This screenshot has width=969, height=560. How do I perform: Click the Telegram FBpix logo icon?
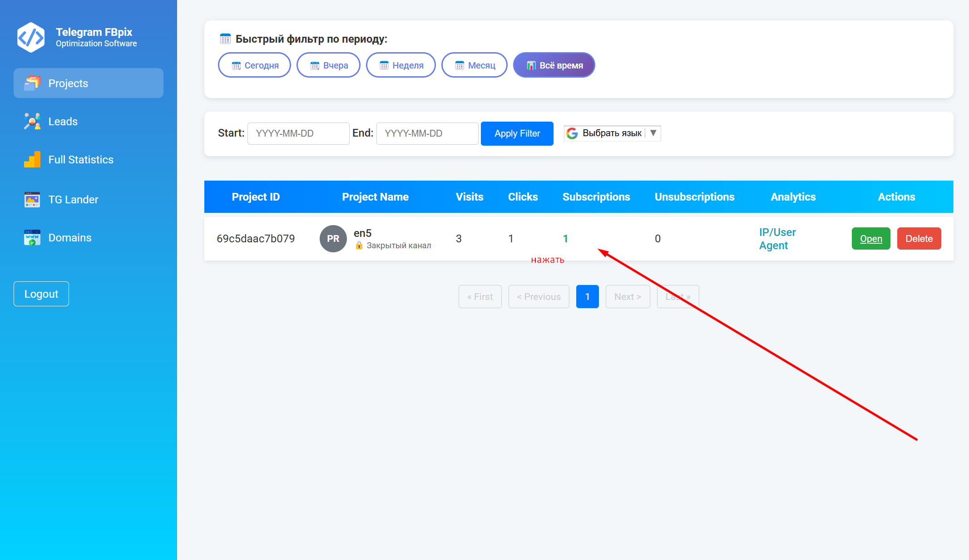31,37
